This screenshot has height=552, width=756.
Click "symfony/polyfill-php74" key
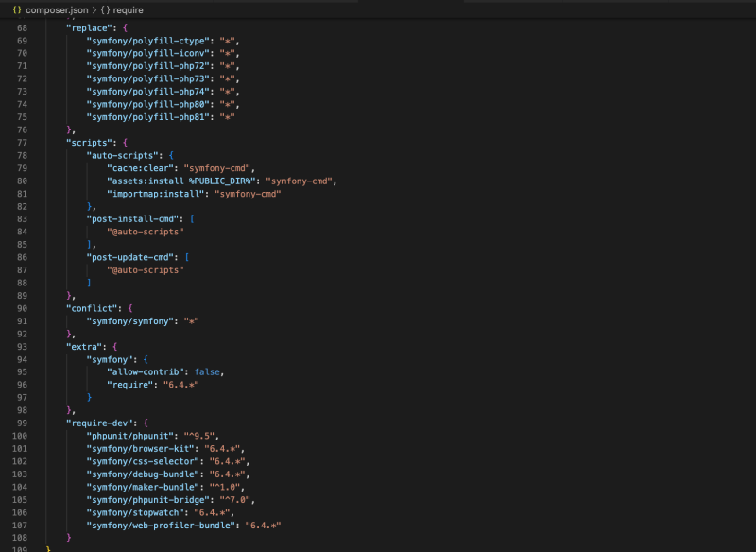(x=148, y=92)
